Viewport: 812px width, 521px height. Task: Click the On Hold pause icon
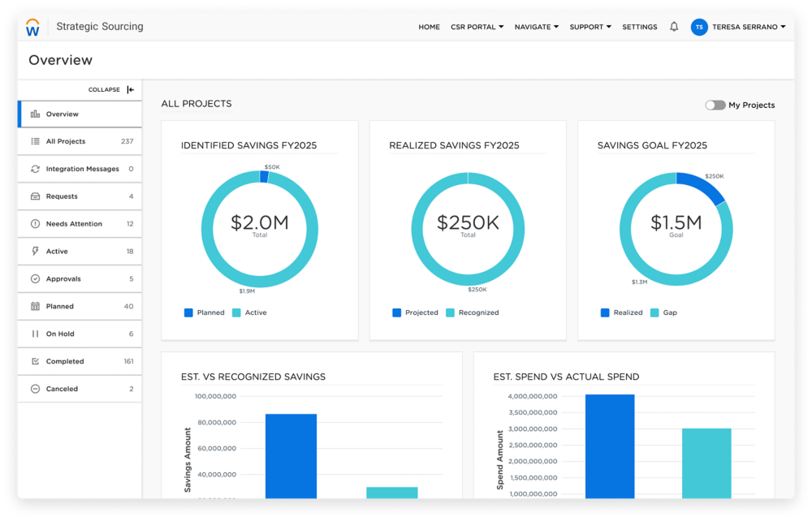(x=35, y=334)
